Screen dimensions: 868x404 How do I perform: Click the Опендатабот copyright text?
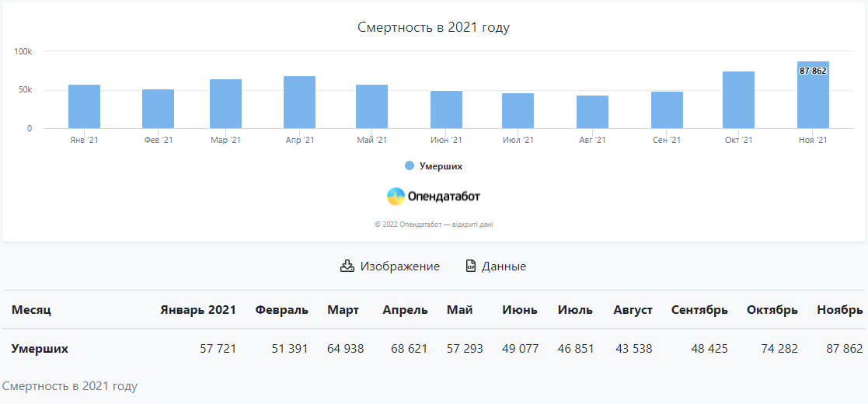434,225
